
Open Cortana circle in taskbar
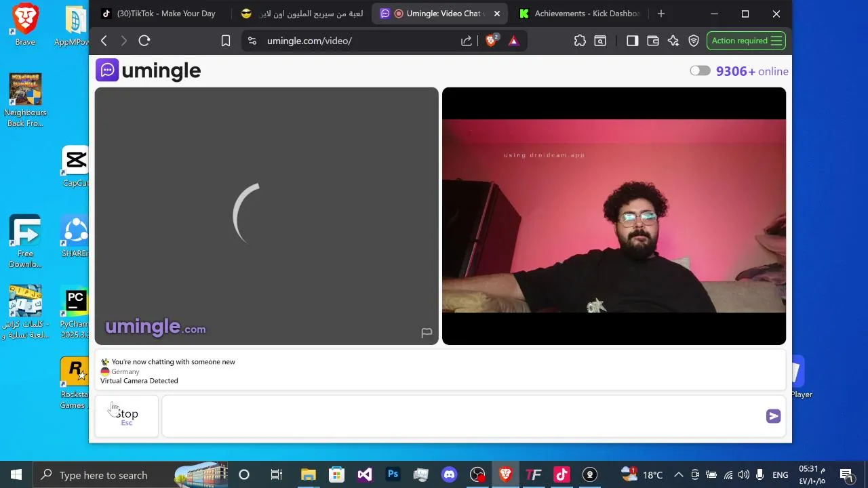click(244, 474)
